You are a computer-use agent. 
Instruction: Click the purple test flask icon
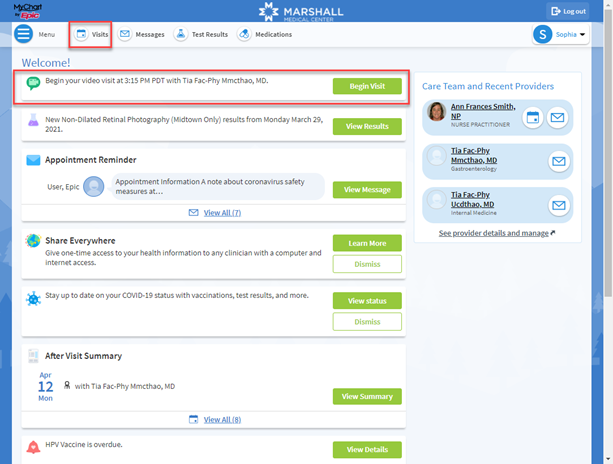[x=33, y=120]
